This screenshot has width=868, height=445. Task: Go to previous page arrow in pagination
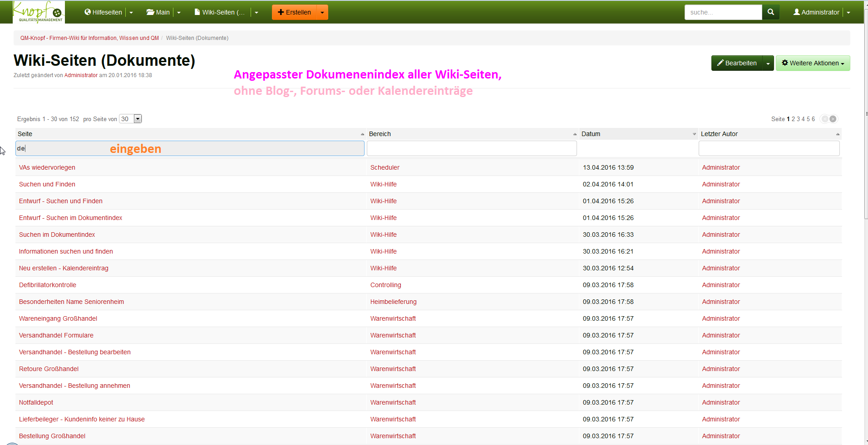[824, 119]
